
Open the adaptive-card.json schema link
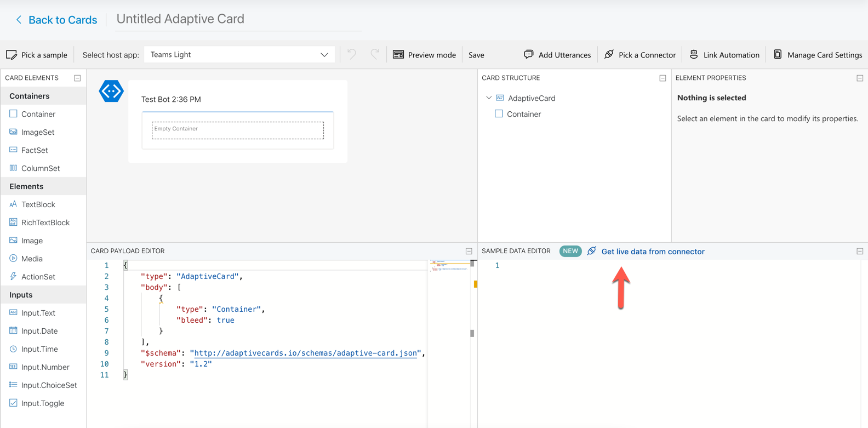point(306,353)
